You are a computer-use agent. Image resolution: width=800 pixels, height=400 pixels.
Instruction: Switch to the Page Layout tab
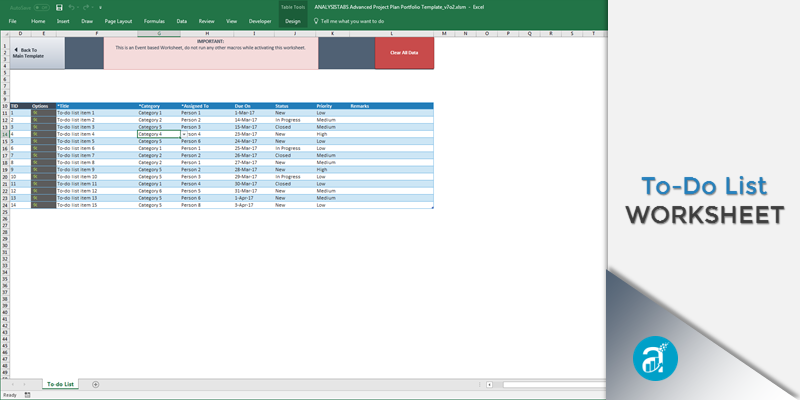[118, 20]
